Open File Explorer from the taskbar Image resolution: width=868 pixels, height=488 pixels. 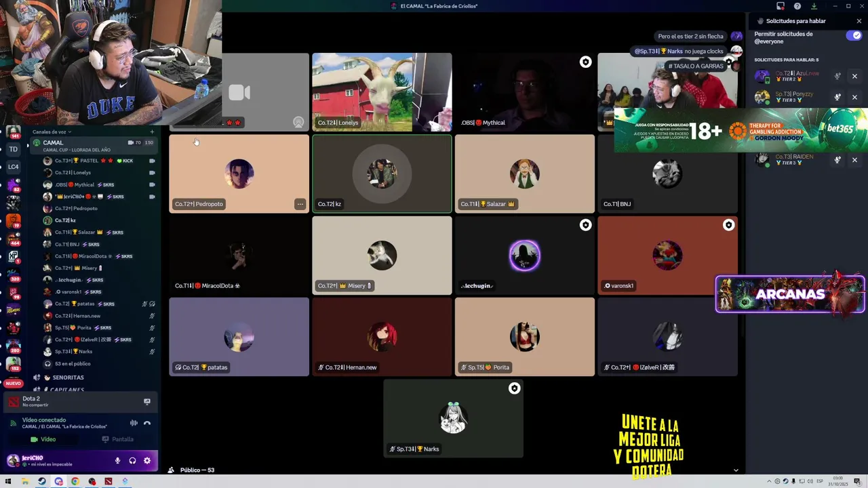tap(25, 481)
